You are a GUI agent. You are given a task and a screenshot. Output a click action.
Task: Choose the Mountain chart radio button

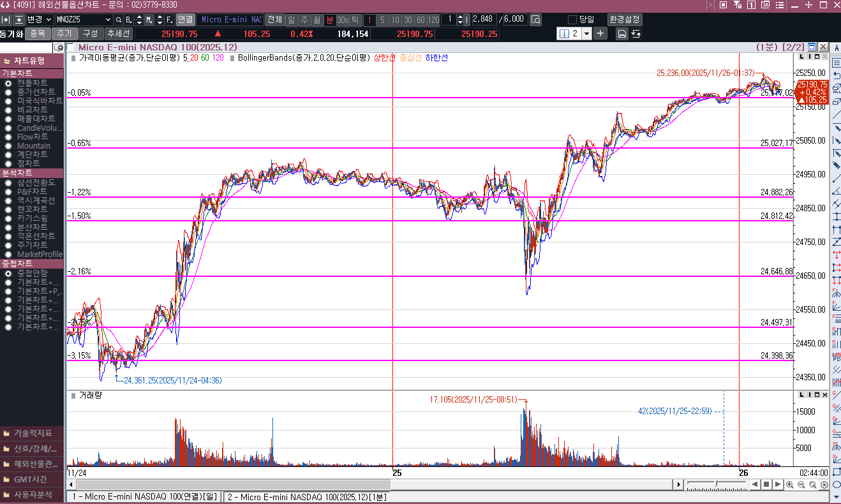coord(8,145)
